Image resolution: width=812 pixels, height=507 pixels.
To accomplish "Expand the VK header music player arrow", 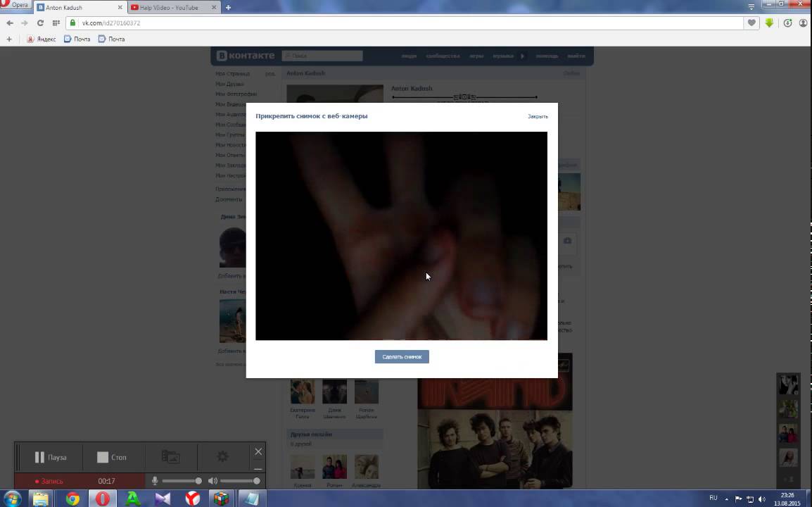I will [522, 56].
